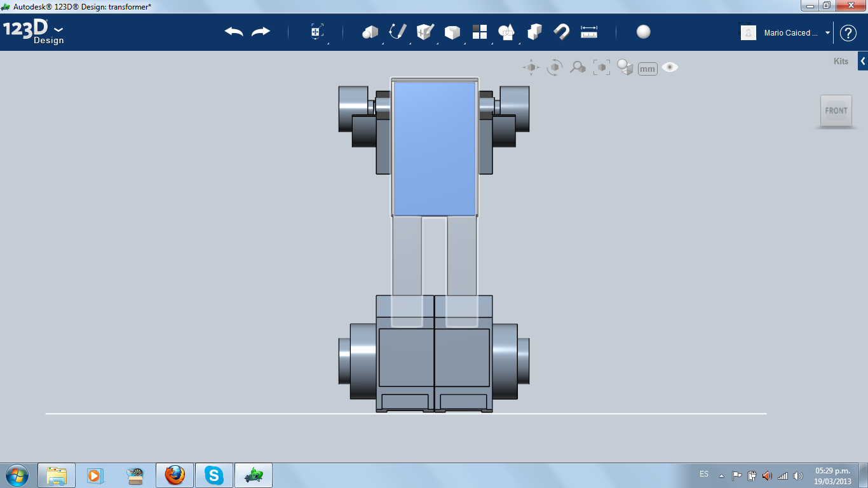The width and height of the screenshot is (868, 488).
Task: Open the Sketch tool menu
Action: [x=398, y=32]
